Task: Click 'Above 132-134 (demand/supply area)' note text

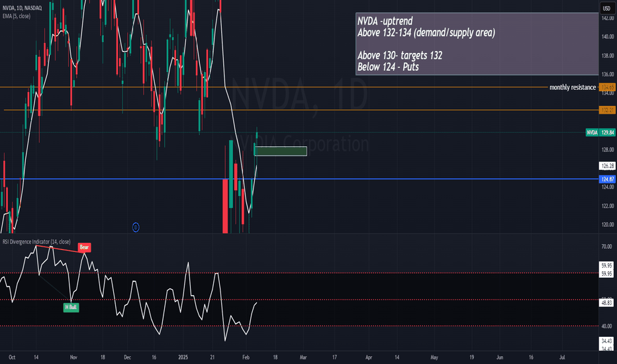Action: tap(426, 32)
